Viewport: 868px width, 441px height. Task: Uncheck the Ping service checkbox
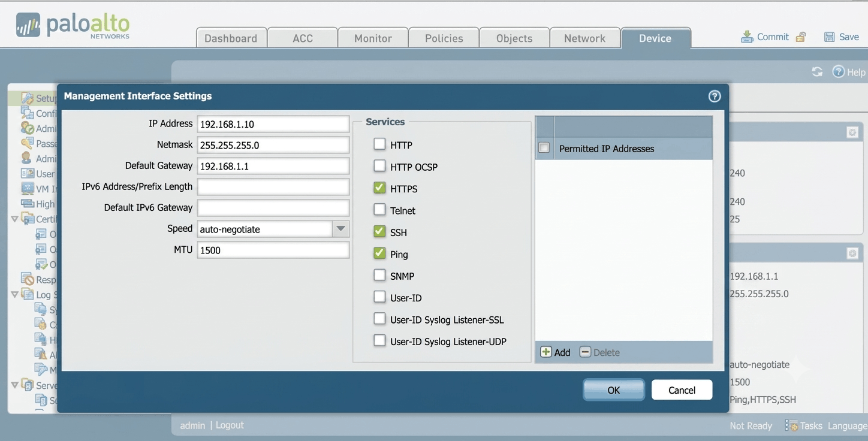point(379,253)
